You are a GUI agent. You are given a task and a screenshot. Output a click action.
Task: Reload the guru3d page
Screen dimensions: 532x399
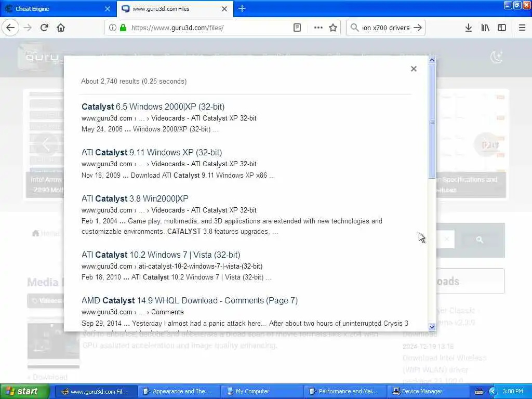point(44,28)
